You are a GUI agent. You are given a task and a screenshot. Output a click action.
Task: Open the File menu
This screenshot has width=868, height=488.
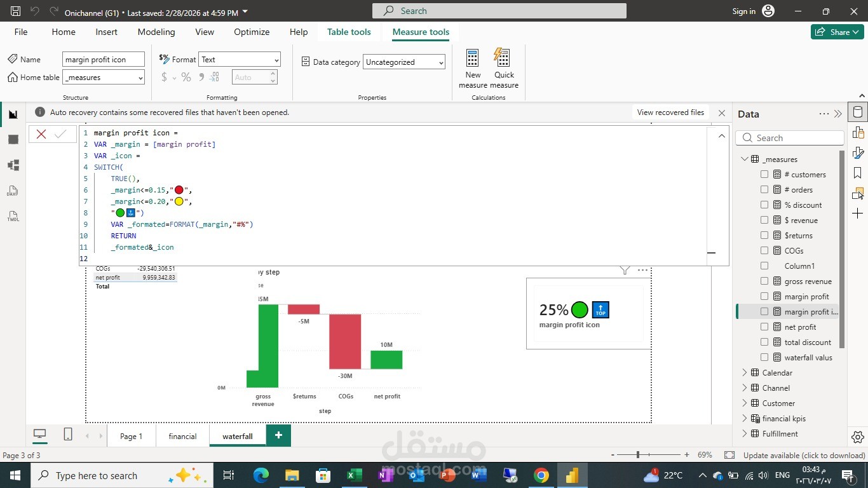point(21,32)
